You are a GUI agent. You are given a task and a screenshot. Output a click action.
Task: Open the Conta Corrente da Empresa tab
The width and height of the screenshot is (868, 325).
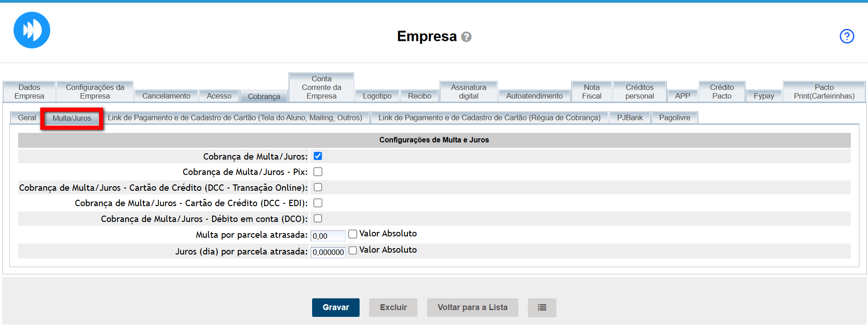[x=321, y=88]
